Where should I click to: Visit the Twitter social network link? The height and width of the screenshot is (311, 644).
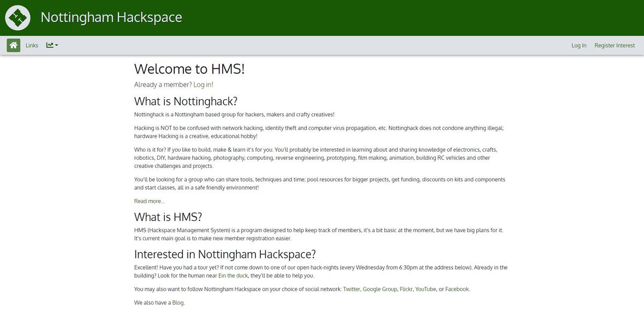coord(352,288)
